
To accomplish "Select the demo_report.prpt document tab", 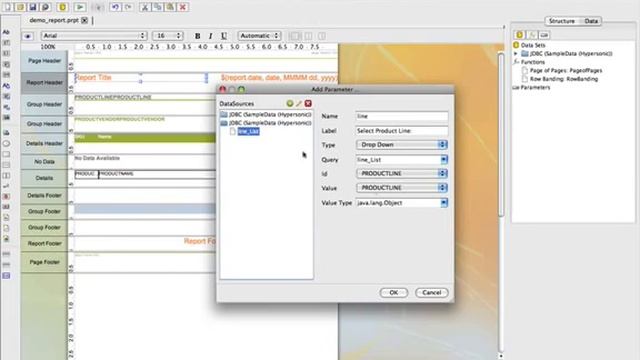I will coord(54,20).
